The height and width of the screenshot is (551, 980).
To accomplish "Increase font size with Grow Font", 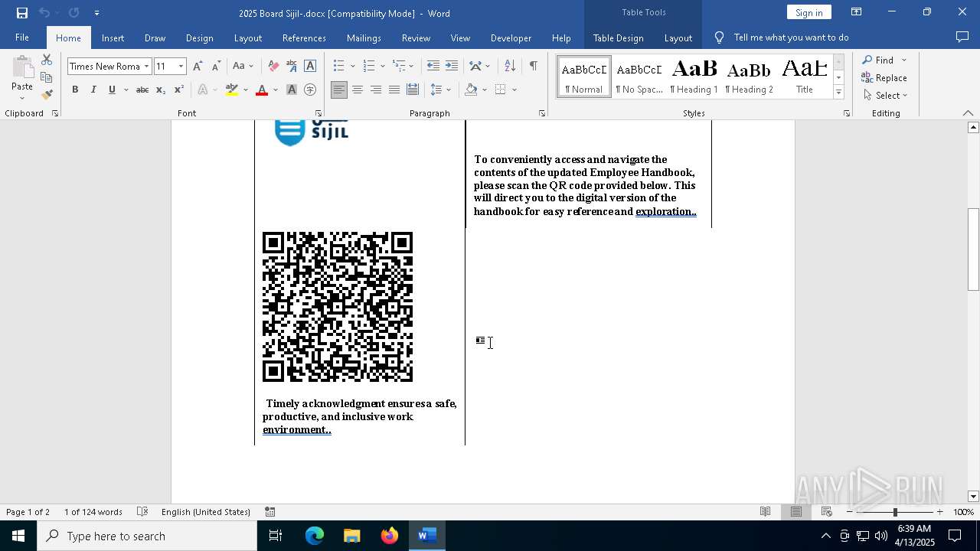I will click(198, 67).
